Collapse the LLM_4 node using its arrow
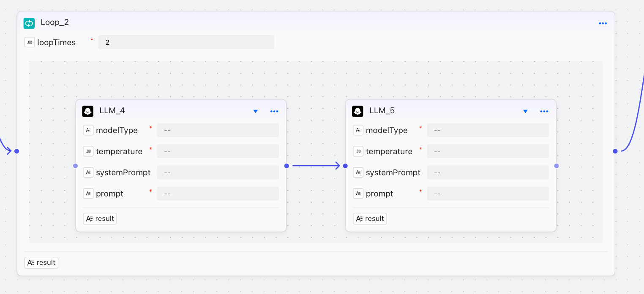Viewport: 644px width, 294px height. [255, 111]
